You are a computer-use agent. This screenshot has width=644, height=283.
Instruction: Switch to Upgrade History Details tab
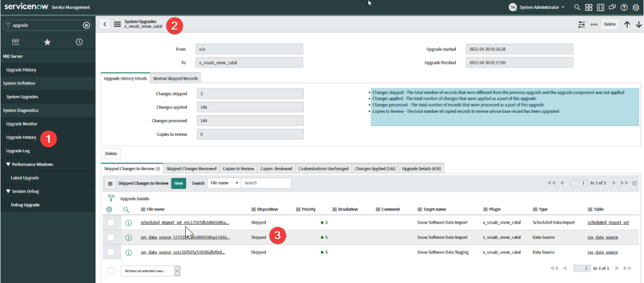pos(125,78)
